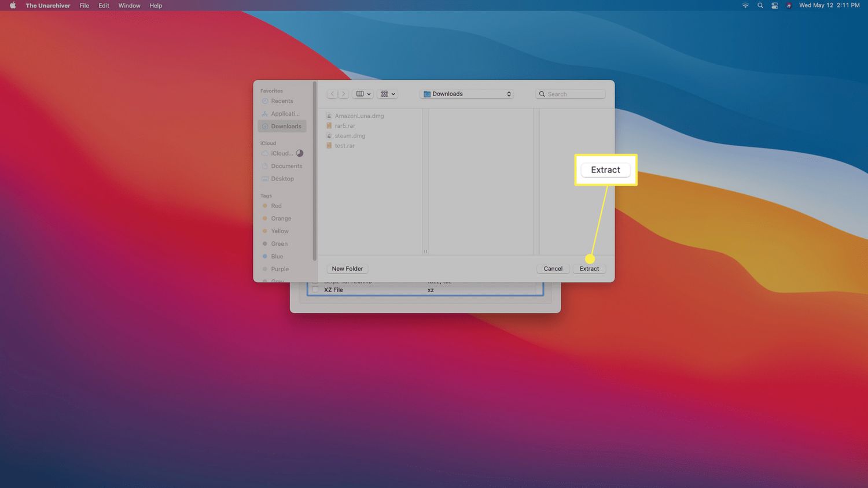Click the Extract button

point(589,269)
